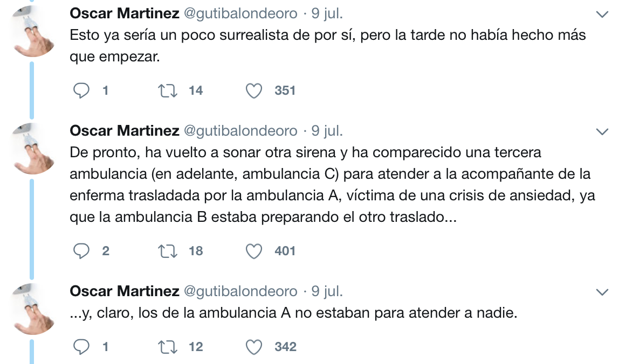619x364 pixels.
Task: Like the tweet with 401 likes
Action: pos(254,251)
